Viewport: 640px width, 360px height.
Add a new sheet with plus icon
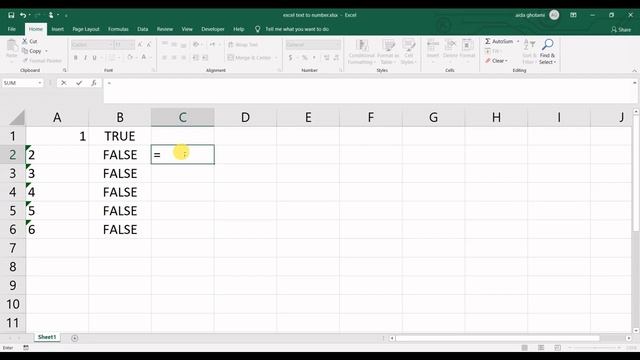pos(75,338)
